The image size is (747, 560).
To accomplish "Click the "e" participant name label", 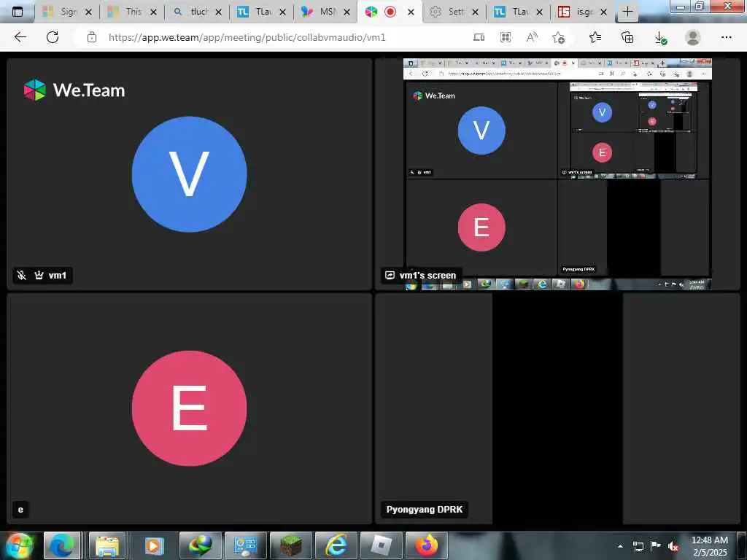I will tap(20, 510).
